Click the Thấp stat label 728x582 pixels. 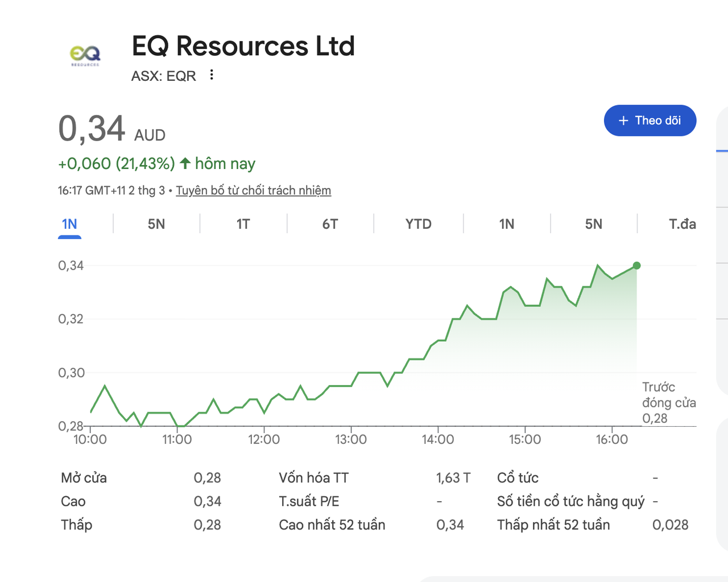point(76,525)
